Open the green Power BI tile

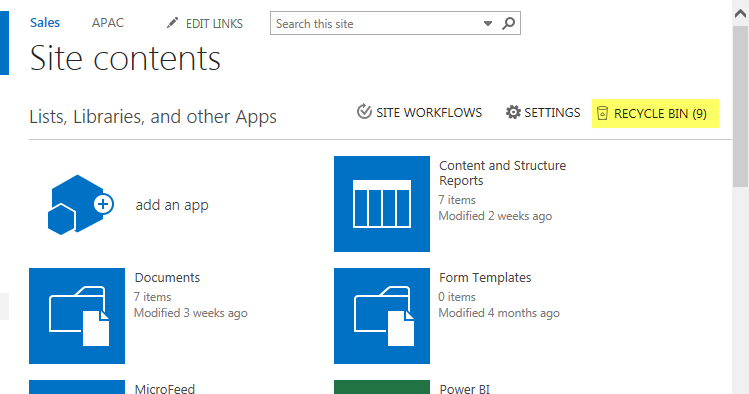point(382,387)
